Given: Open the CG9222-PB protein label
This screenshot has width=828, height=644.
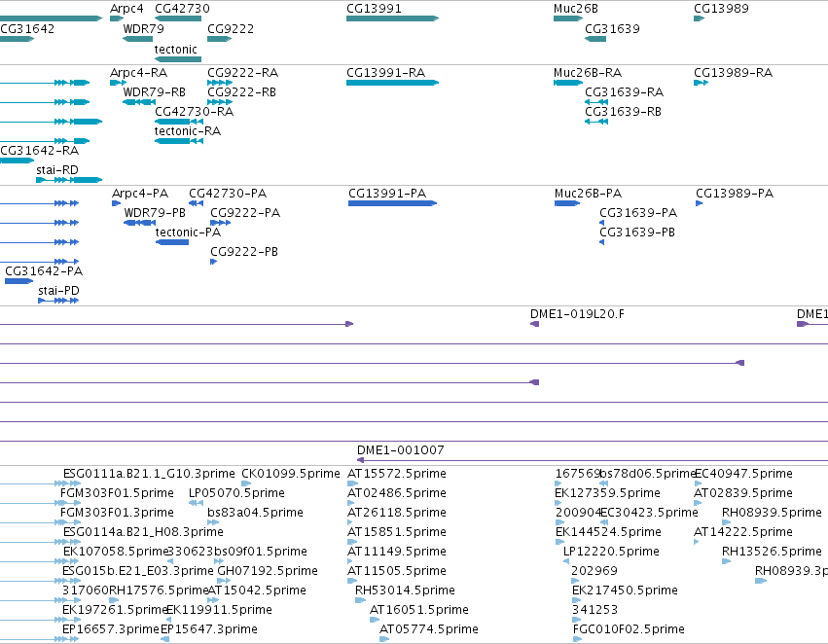Looking at the screenshot, I should click(244, 252).
